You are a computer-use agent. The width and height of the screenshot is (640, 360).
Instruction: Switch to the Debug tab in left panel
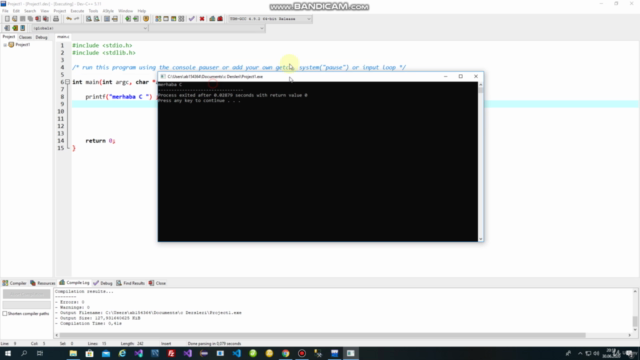point(41,37)
